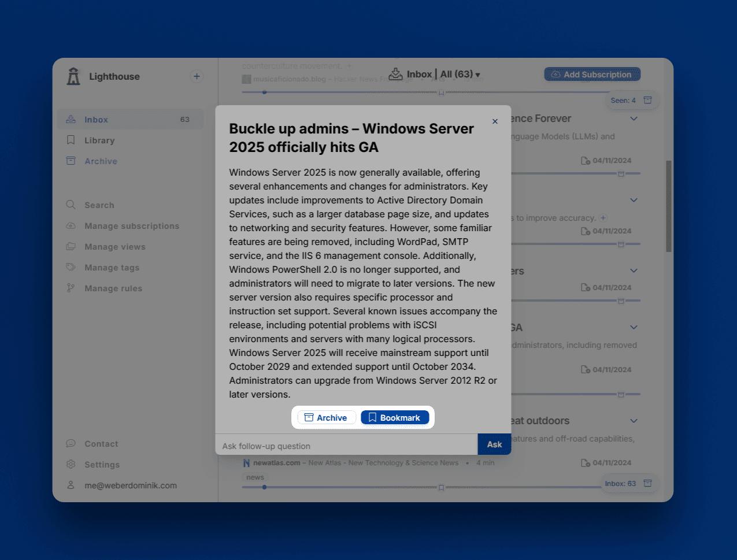Screen dimensions: 737x560
Task: Click the inbox tray icon in header
Action: [x=395, y=74]
